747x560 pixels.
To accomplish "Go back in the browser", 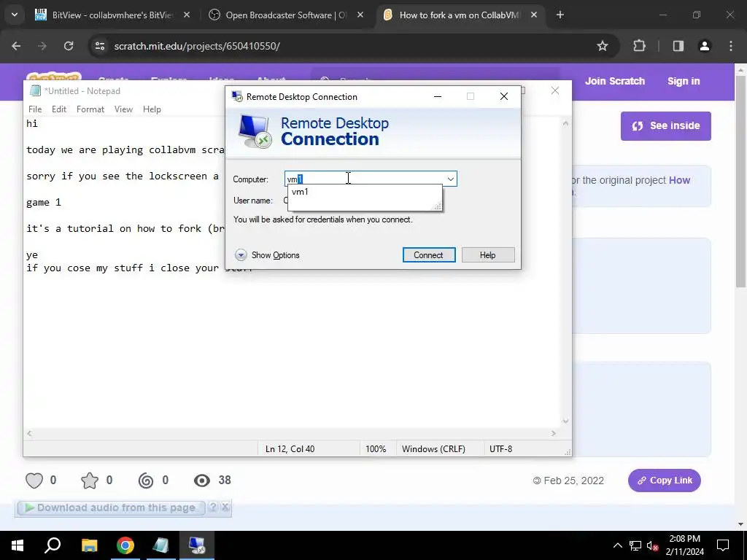I will [16, 46].
